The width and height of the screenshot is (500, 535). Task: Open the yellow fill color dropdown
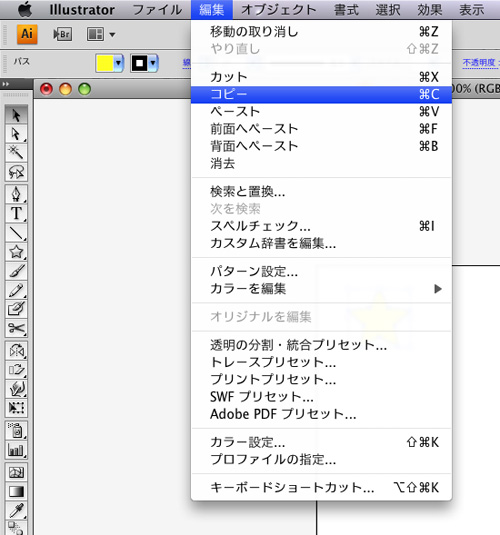[x=118, y=63]
